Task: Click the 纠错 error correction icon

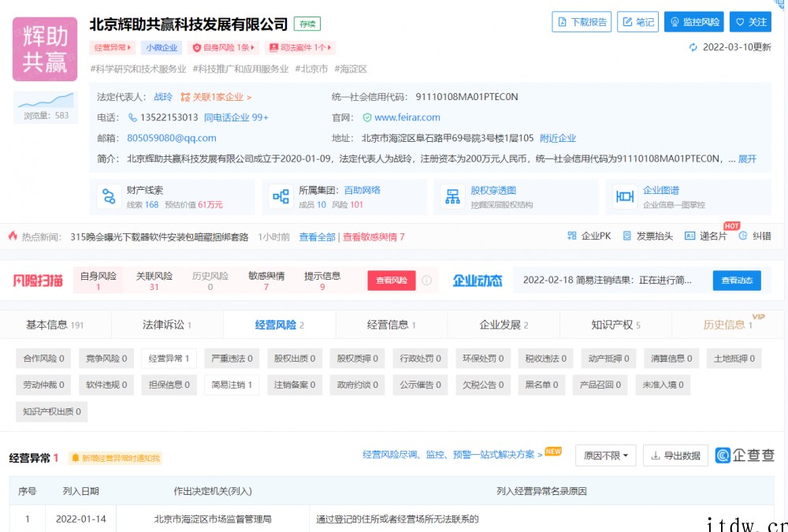Action: coord(743,236)
